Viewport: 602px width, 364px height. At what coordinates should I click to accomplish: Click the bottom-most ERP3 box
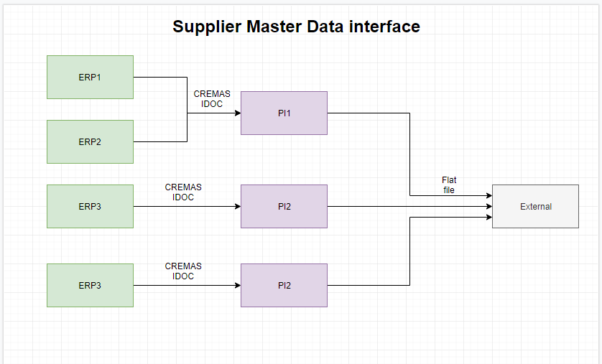click(x=90, y=285)
